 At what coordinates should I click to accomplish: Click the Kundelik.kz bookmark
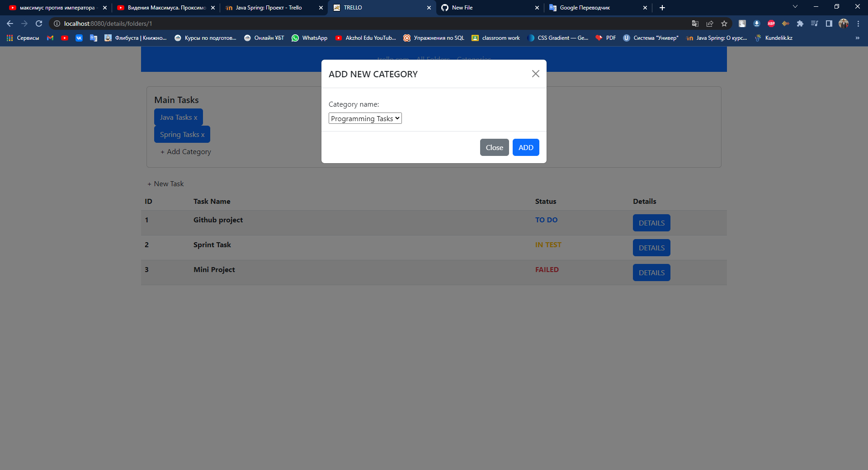774,38
